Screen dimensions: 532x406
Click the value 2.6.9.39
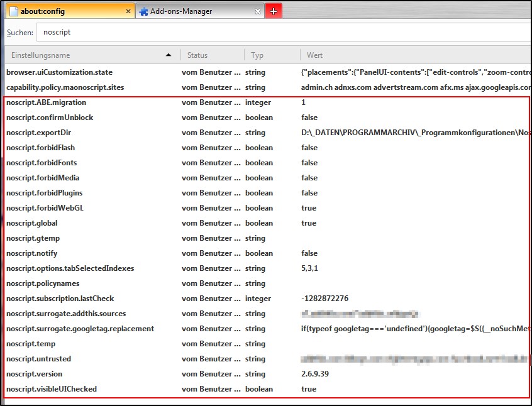tap(315, 374)
